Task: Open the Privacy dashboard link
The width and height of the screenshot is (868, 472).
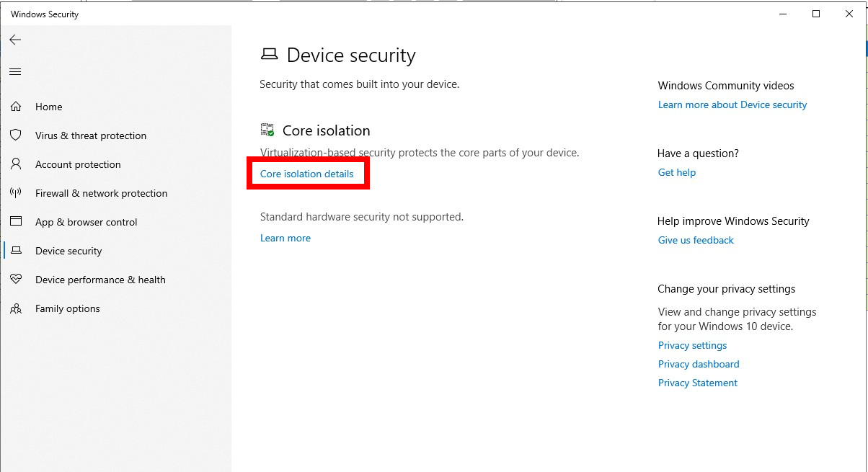Action: pos(699,364)
